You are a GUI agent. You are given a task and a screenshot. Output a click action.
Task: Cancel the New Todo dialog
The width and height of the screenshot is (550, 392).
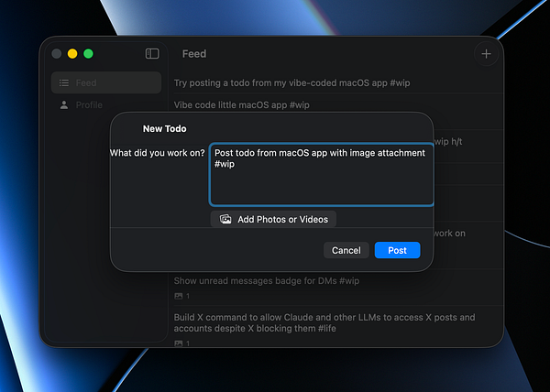coord(346,250)
